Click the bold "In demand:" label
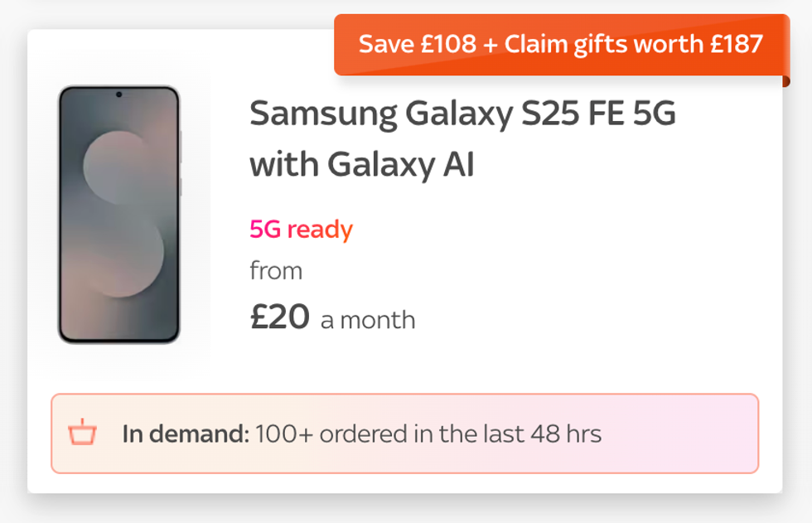The width and height of the screenshot is (812, 523). point(186,433)
